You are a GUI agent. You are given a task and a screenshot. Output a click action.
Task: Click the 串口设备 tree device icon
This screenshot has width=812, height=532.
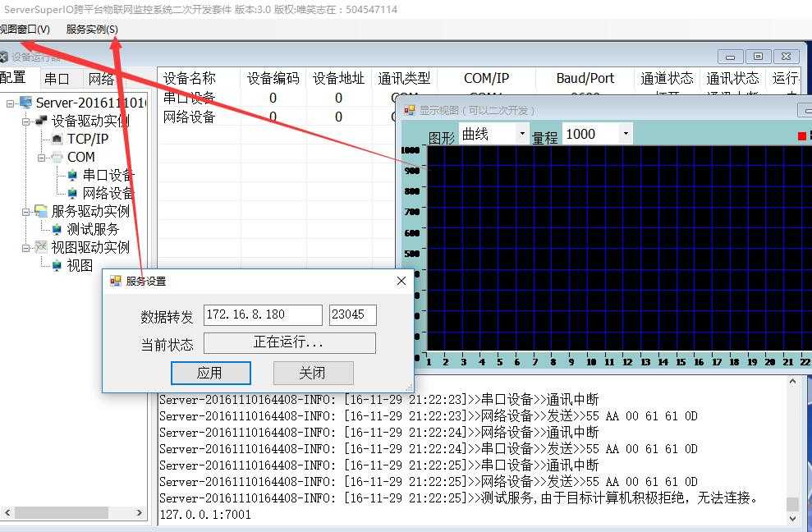tap(72, 175)
